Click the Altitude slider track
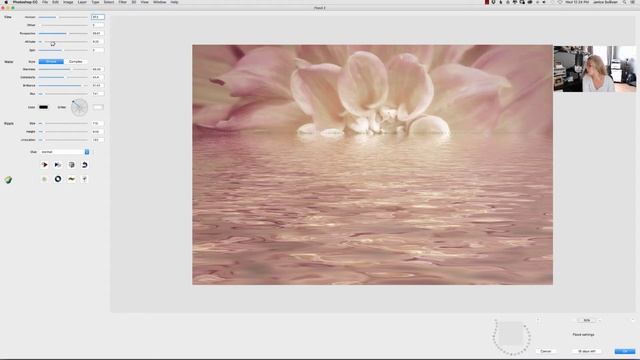This screenshot has height=360, width=640. click(x=63, y=42)
